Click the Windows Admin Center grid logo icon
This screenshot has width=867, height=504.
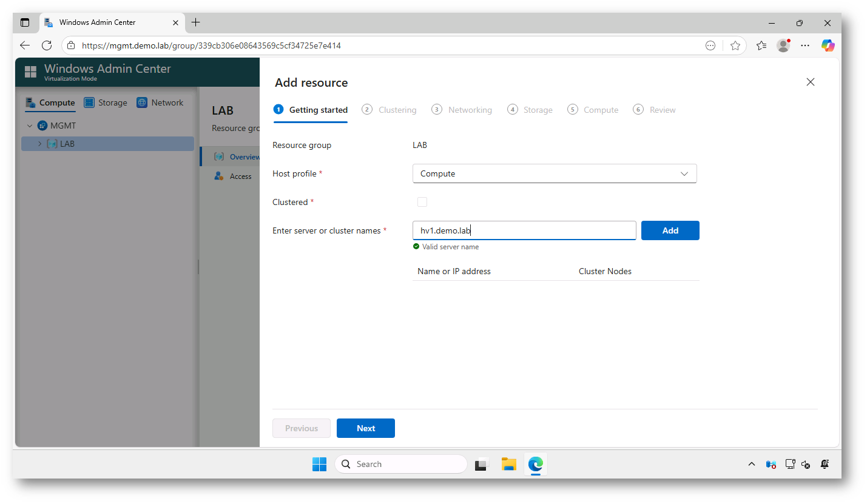click(30, 72)
